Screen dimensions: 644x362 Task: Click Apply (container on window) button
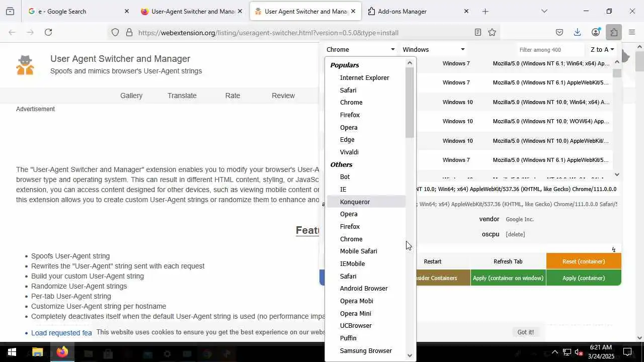click(508, 278)
